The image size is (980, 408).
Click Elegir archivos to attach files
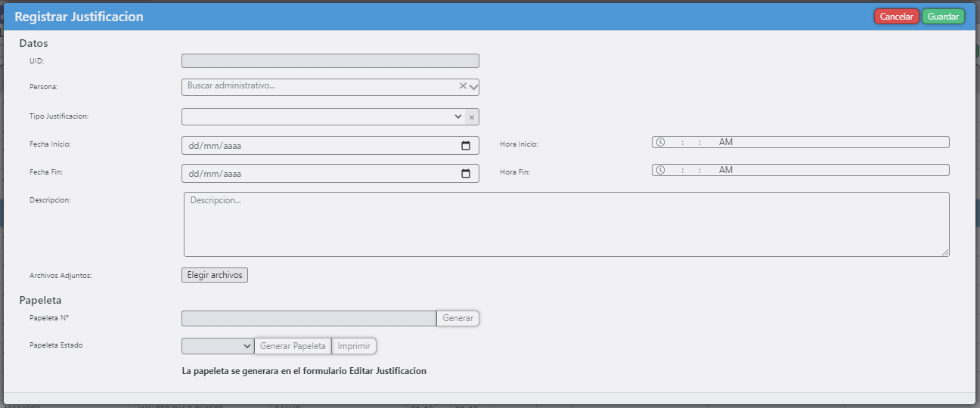[215, 275]
